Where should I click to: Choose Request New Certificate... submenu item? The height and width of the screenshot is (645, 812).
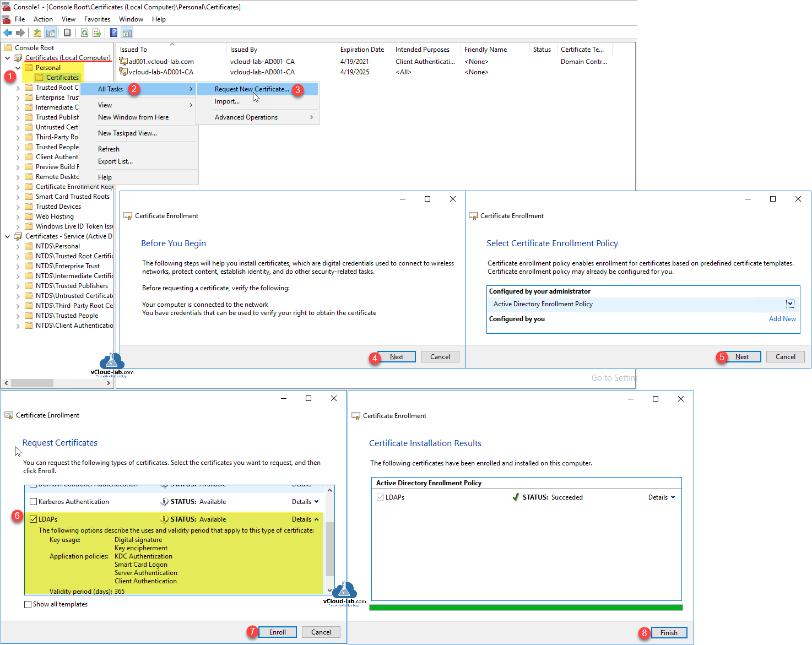tap(258, 89)
